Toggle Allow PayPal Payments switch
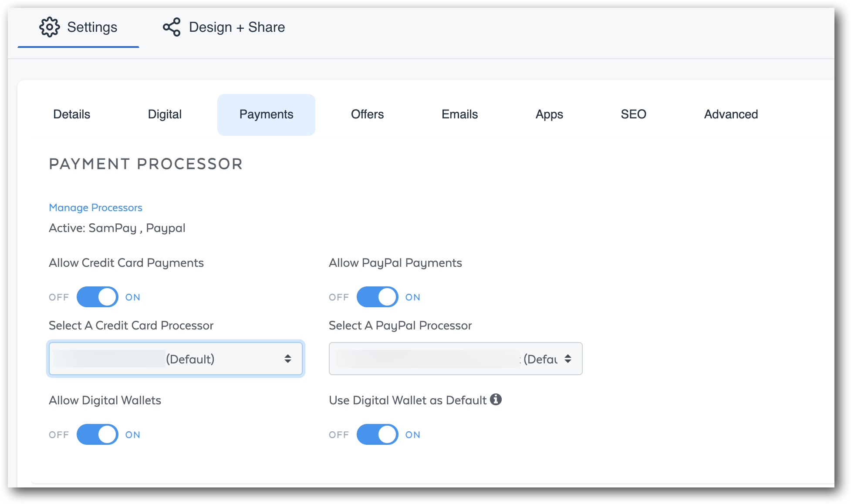 click(377, 297)
